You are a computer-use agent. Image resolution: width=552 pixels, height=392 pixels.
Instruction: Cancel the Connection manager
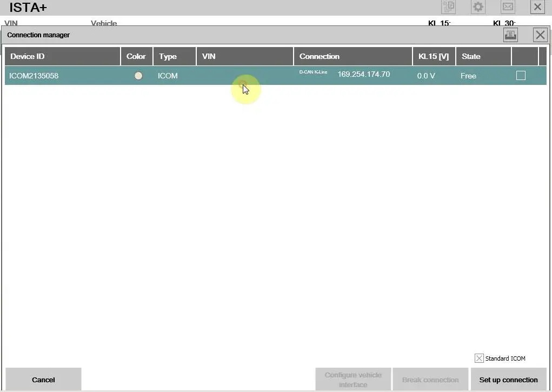(43, 380)
